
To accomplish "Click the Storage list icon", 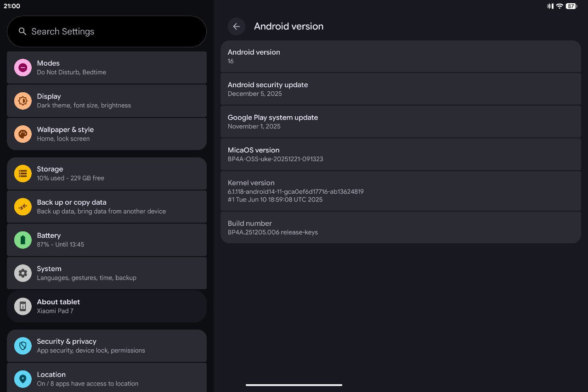I will 23,174.
